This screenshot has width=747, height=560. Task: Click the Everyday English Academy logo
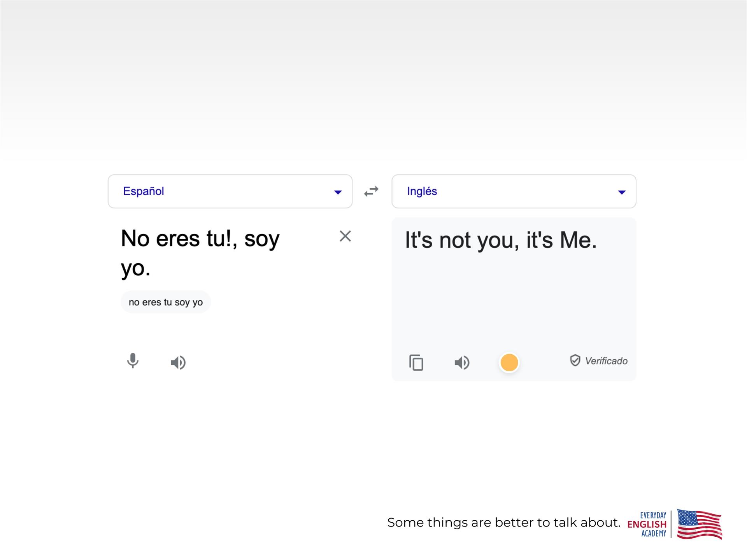click(647, 524)
